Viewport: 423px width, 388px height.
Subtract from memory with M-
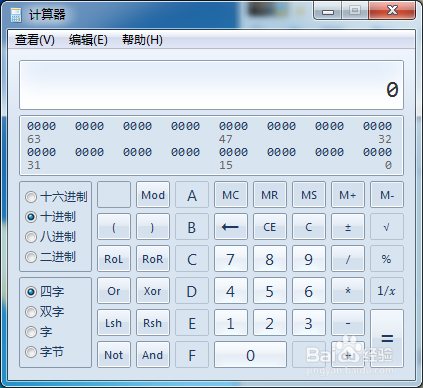coord(387,195)
